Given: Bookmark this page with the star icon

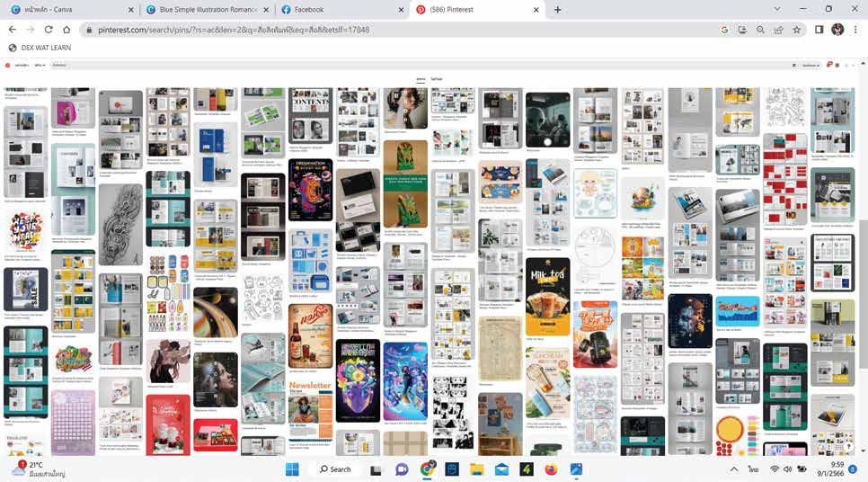Looking at the screenshot, I should pyautogui.click(x=797, y=30).
